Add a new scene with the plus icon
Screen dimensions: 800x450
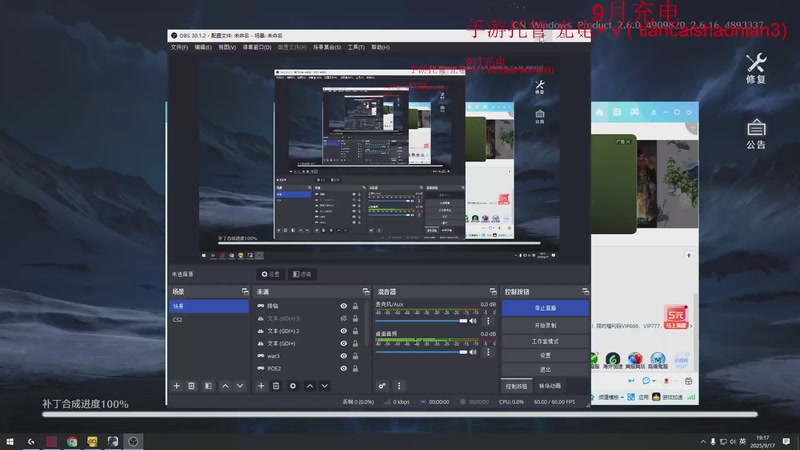(177, 386)
